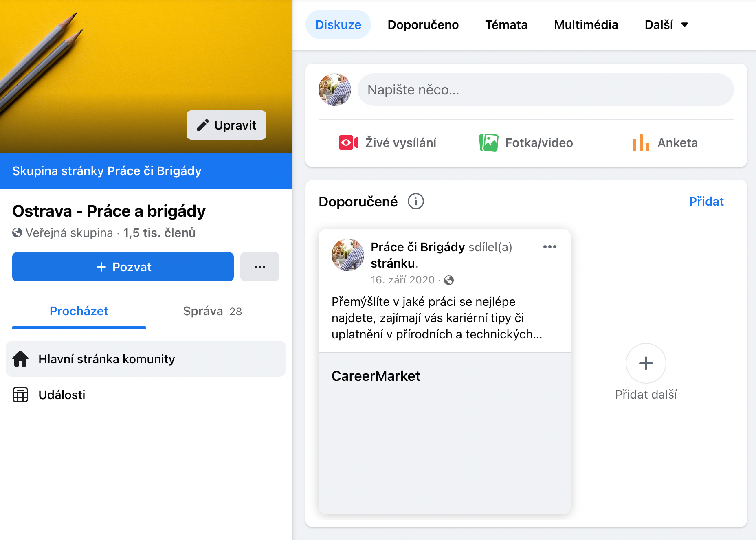Click the Práce či Brigády avatar in the post

pyautogui.click(x=348, y=255)
